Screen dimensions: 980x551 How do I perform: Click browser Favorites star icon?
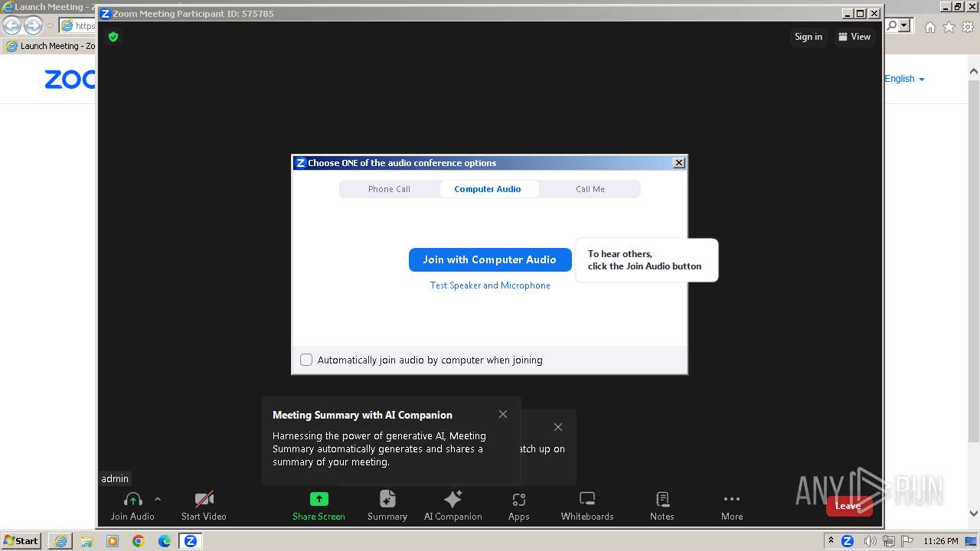pyautogui.click(x=949, y=27)
